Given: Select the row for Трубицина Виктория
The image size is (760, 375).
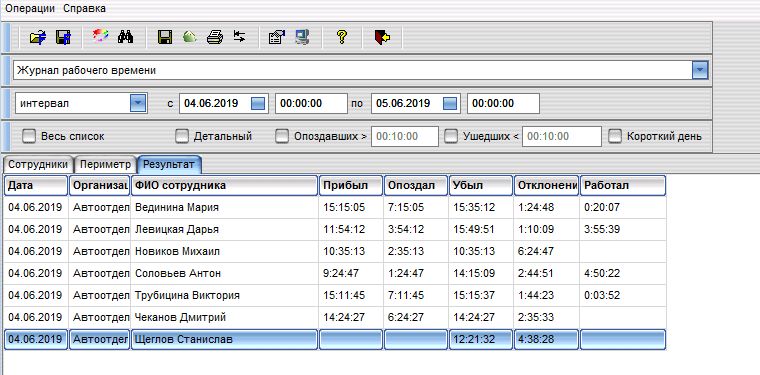Looking at the screenshot, I should 335,296.
